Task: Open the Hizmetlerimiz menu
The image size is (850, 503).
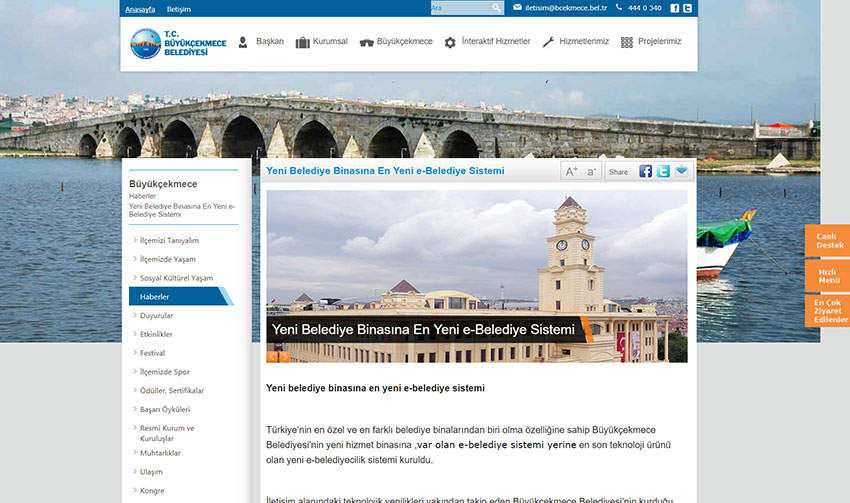Action: 584,41
